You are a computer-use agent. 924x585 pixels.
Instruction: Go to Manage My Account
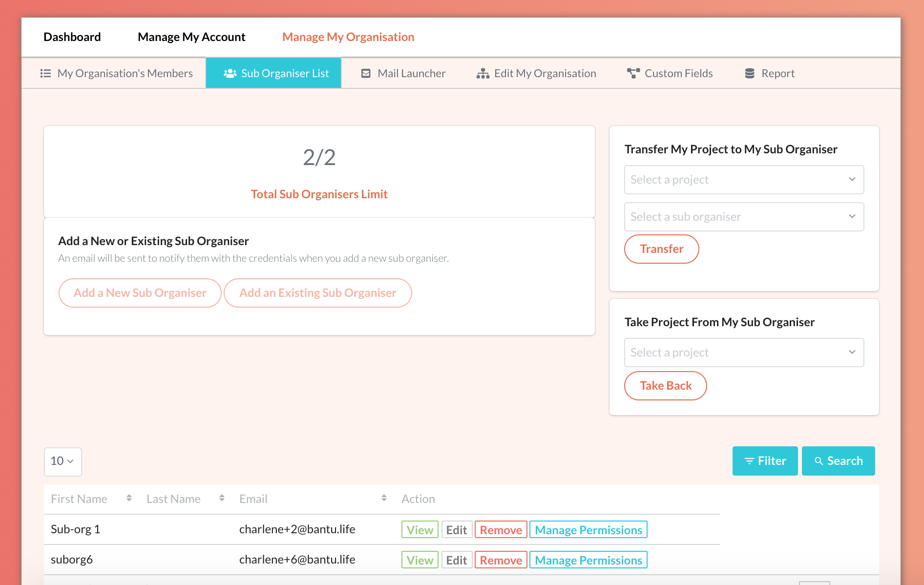pos(191,37)
